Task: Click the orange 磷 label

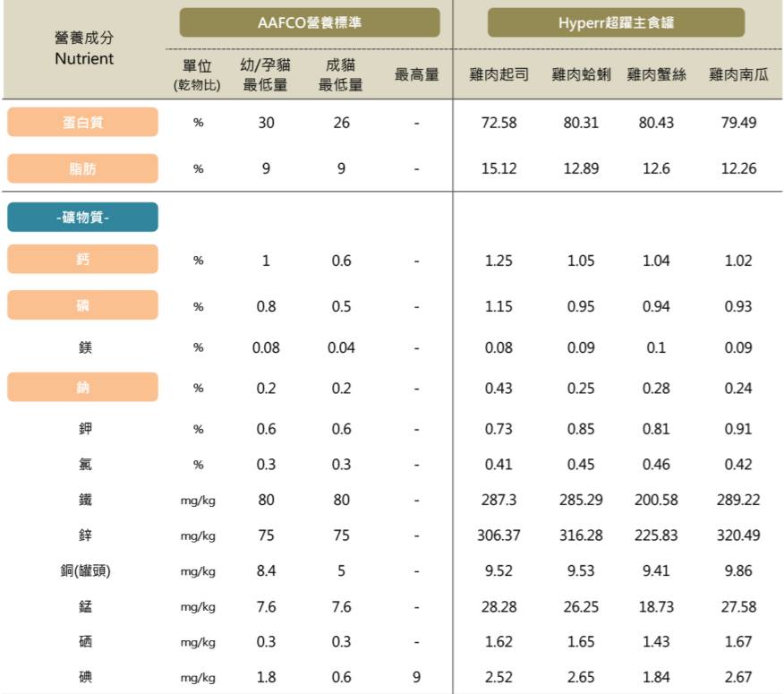Action: pyautogui.click(x=82, y=305)
